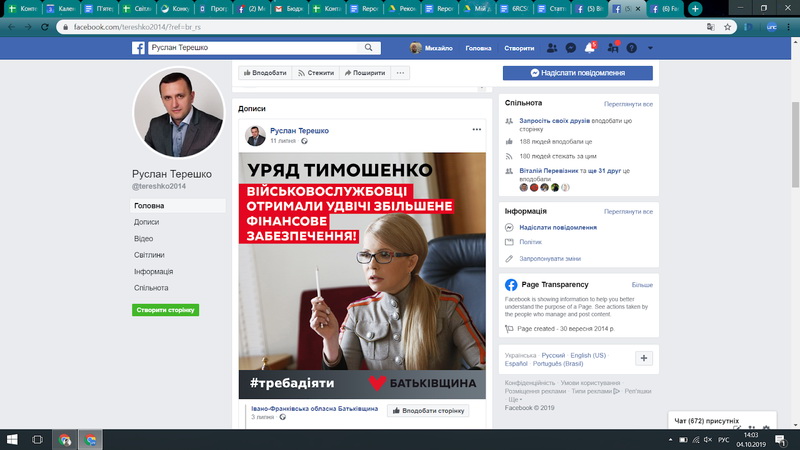Open Task View on the taskbar
This screenshot has height=450, width=800.
click(x=37, y=439)
